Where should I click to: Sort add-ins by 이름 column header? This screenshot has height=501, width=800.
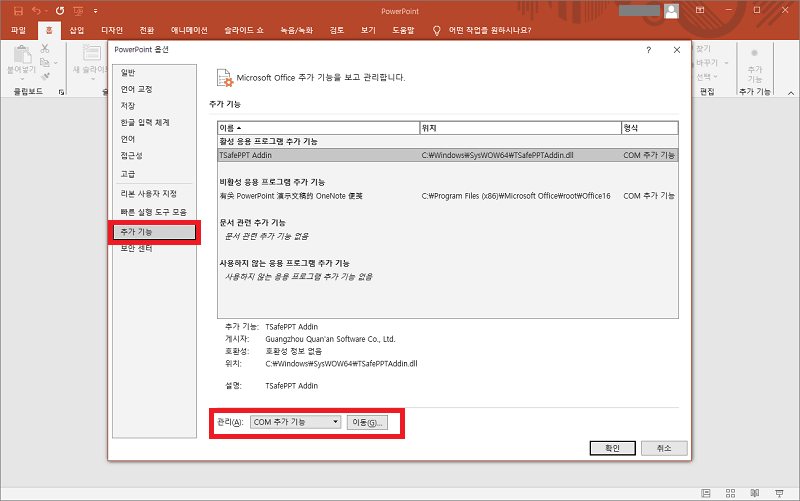318,128
